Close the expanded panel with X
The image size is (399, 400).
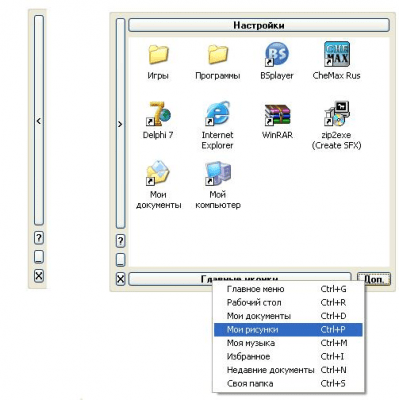[x=120, y=279]
